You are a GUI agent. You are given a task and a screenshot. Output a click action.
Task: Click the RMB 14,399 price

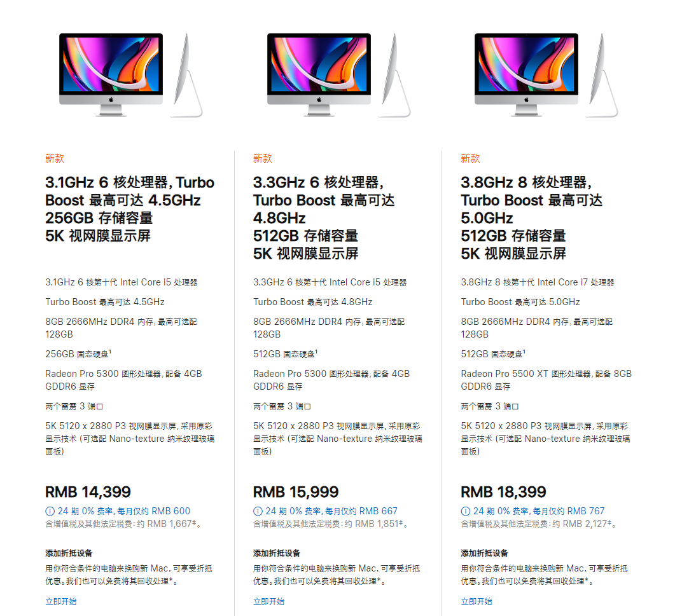pyautogui.click(x=88, y=492)
